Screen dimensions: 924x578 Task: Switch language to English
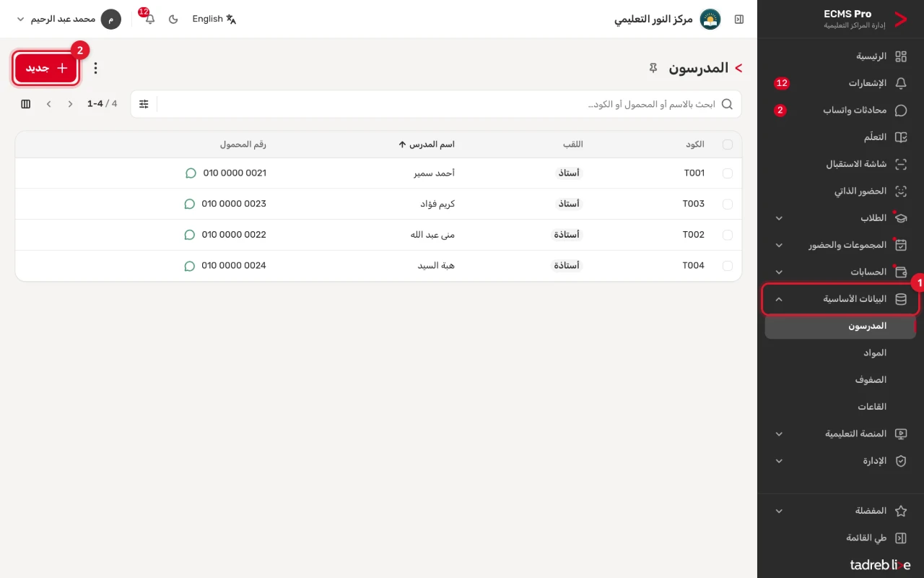214,20
